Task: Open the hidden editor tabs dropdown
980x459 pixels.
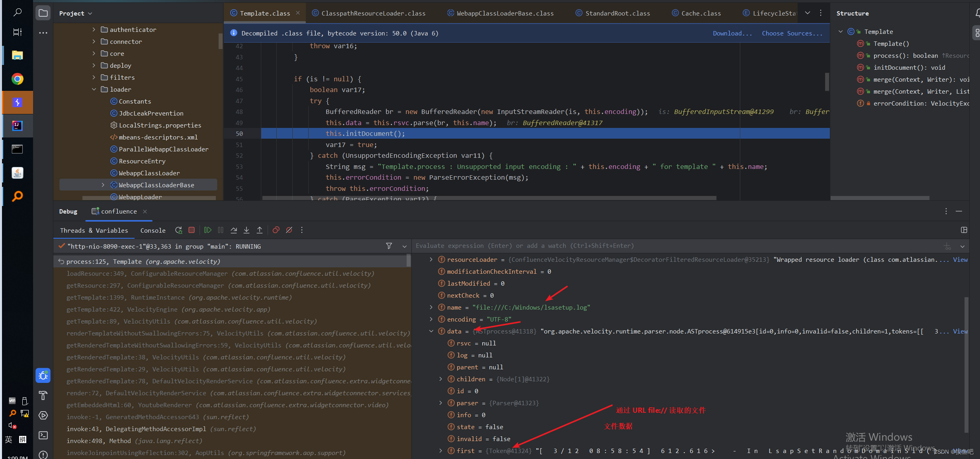Action: point(807,13)
